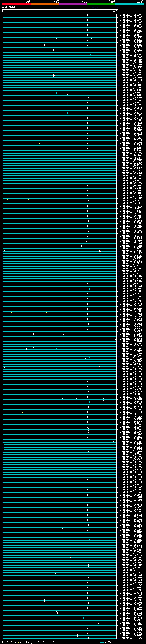Select hit UniRef100_B9GFB7
Viewport: 146px width, 644px height.
(131, 128)
